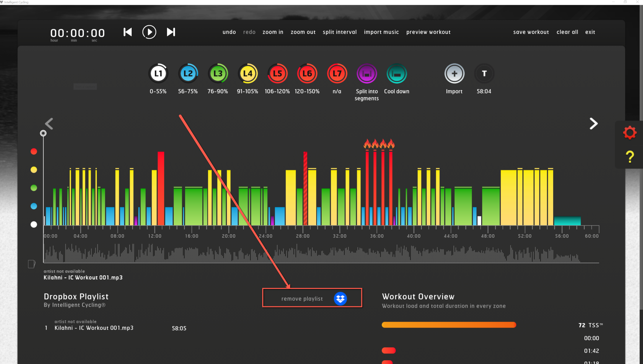The height and width of the screenshot is (364, 643).
Task: Click split interval in top menu
Action: [339, 32]
